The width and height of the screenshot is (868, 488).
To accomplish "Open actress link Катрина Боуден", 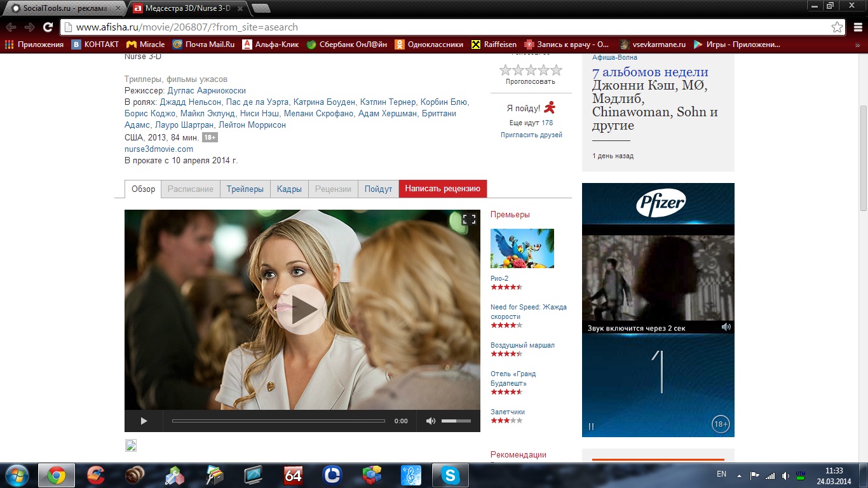I will click(324, 102).
